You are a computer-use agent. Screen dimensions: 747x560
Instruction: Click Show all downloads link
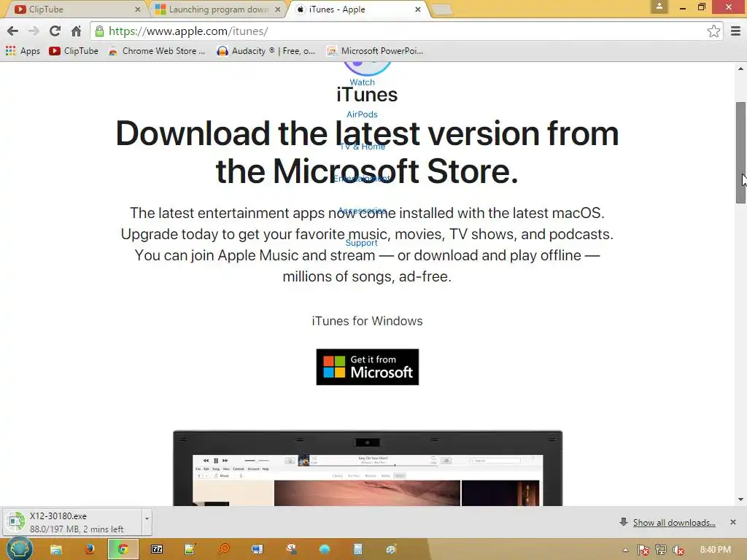[674, 523]
